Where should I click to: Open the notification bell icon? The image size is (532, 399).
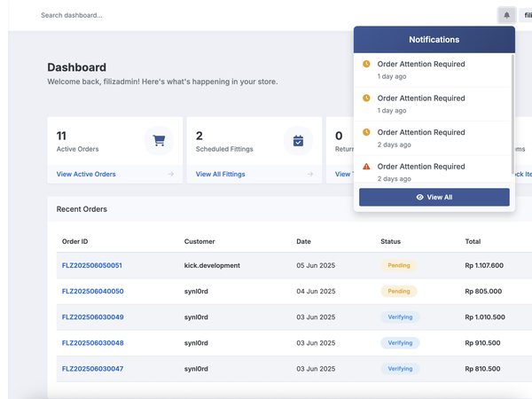coord(506,15)
